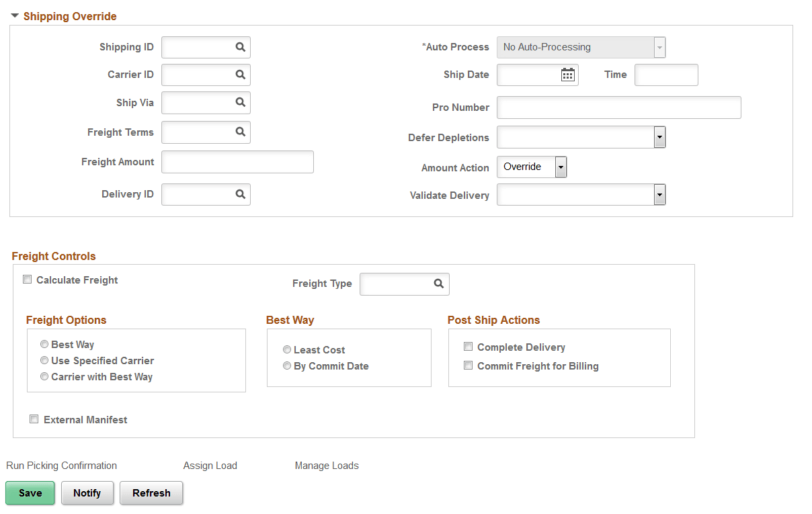
Task: Click inside the Pro Number field
Action: coord(618,107)
